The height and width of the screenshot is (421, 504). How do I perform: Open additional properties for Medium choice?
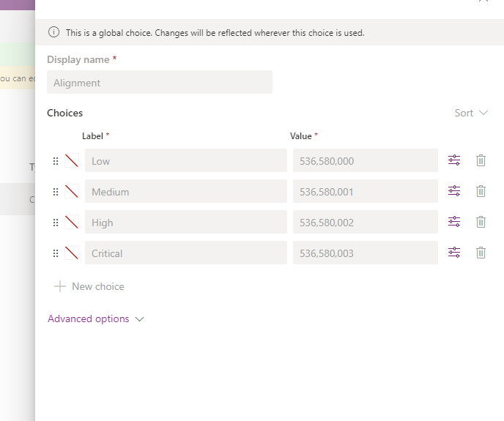coord(454,191)
